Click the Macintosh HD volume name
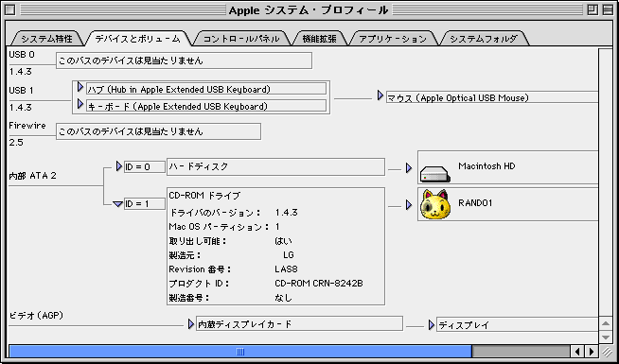Screen dimensions: 619x364 click(486, 166)
